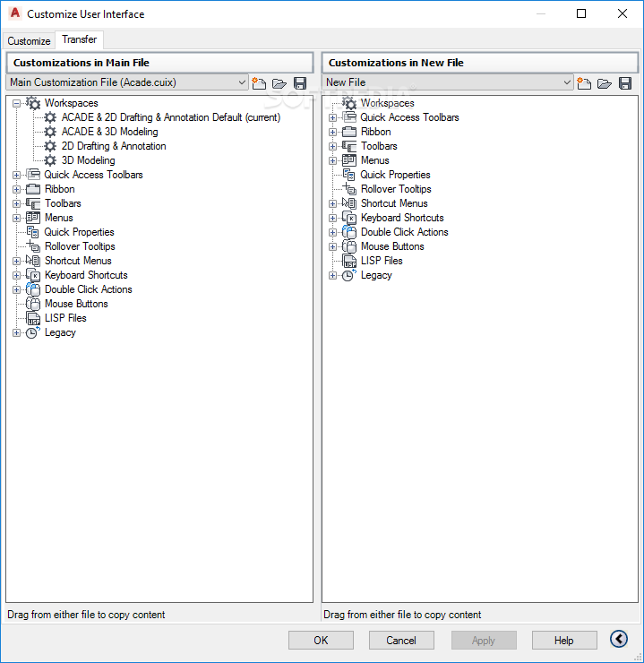Viewport: 644px width, 663px height.
Task: Expand the Menus node in Main File tree
Action: click(x=16, y=219)
